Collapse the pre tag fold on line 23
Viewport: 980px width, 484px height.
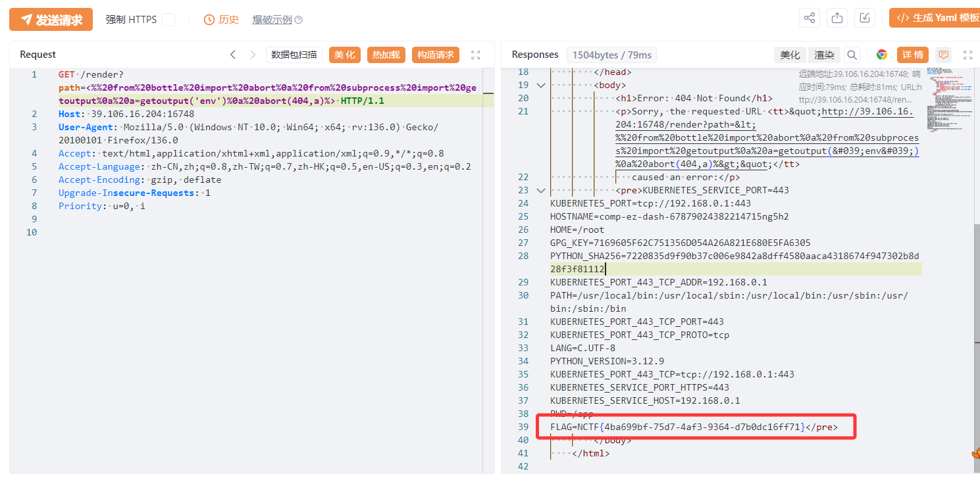[x=541, y=191]
